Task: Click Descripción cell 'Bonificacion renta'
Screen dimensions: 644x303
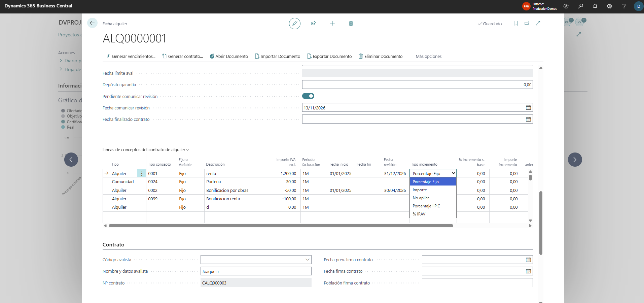Action: tap(236, 199)
